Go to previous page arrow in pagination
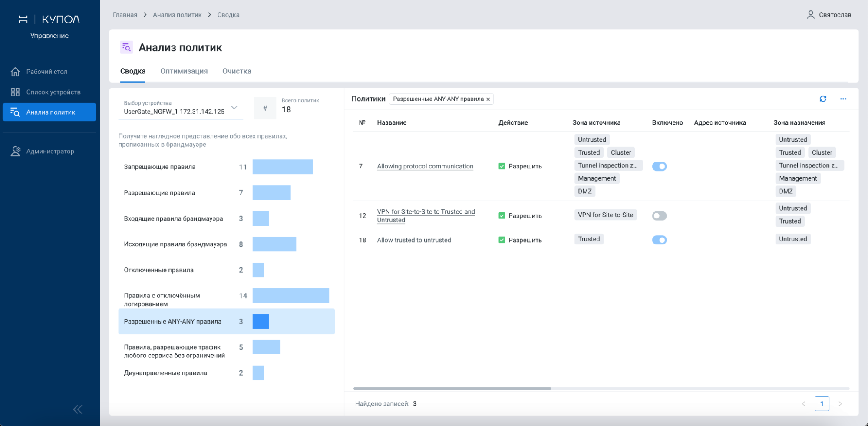This screenshot has width=868, height=426. [803, 404]
